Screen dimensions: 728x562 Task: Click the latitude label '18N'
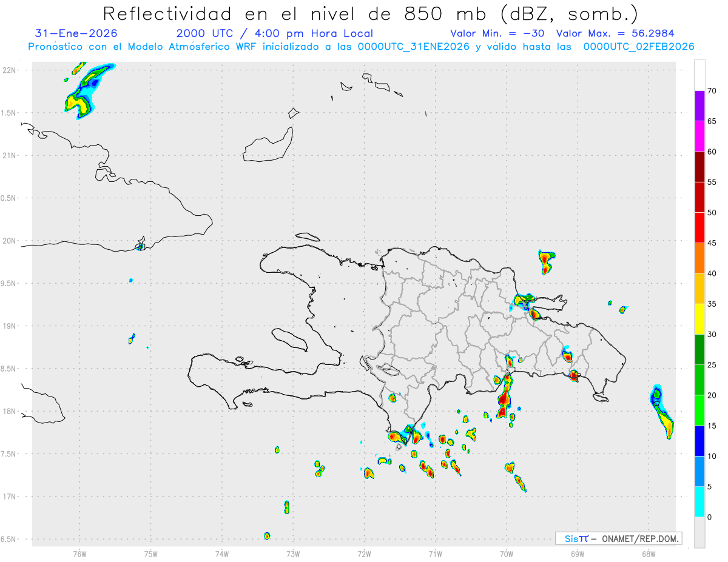point(9,411)
